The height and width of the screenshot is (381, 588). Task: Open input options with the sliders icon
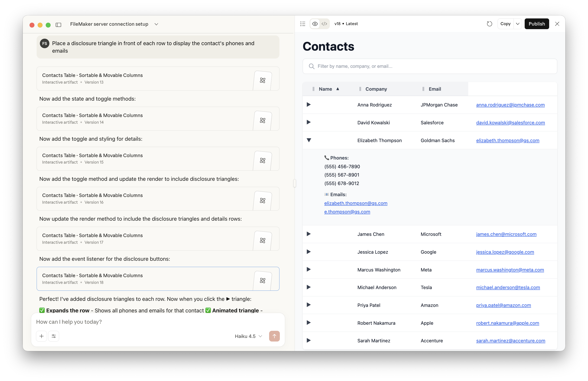click(53, 336)
